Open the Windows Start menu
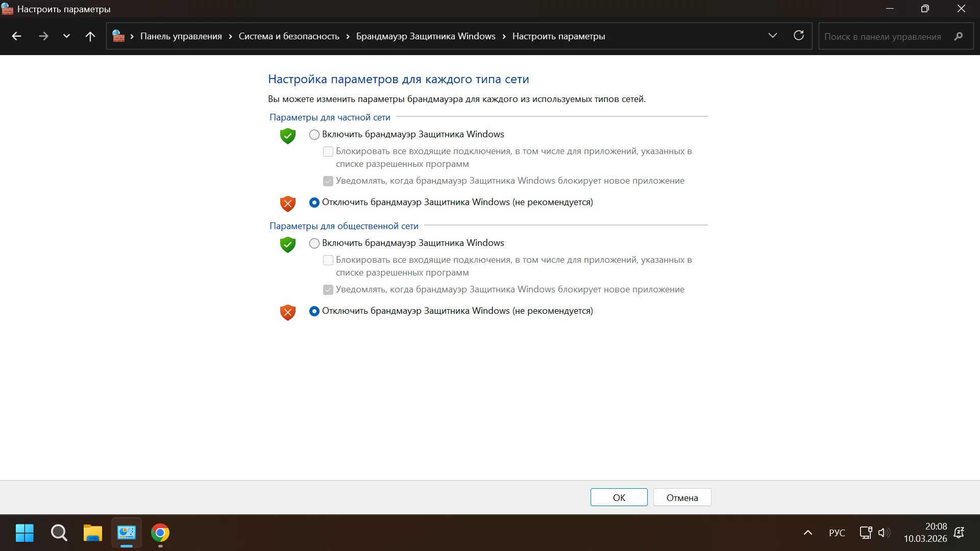Viewport: 980px width, 551px height. [x=24, y=533]
